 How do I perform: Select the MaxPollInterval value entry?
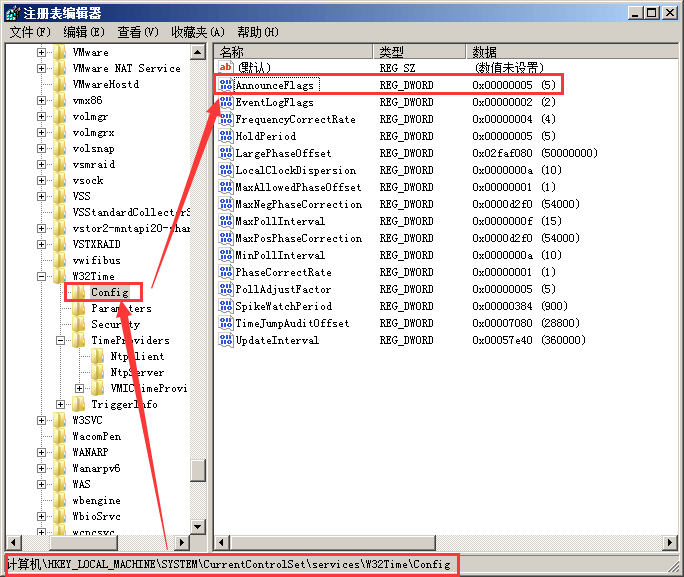pos(279,221)
